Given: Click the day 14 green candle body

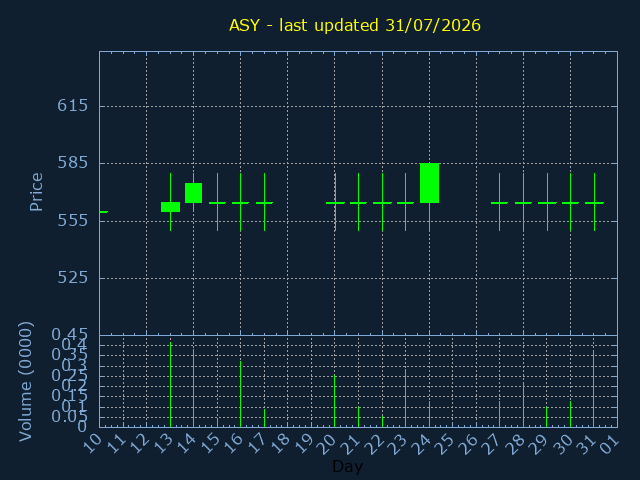Looking at the screenshot, I should (193, 193).
